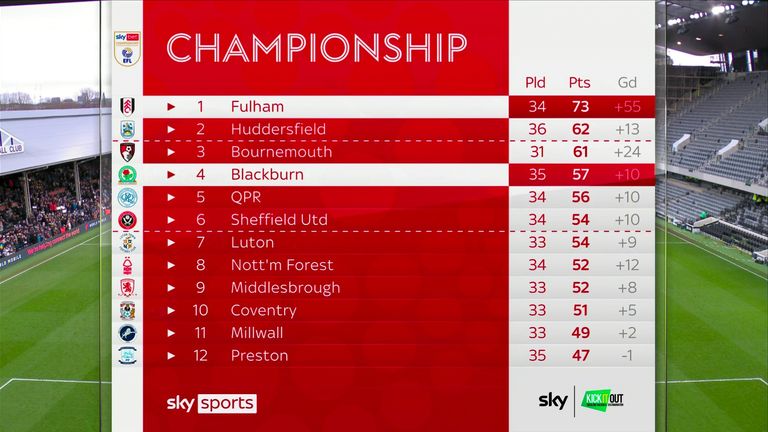Click the Pld column header
The image size is (768, 432).
535,82
